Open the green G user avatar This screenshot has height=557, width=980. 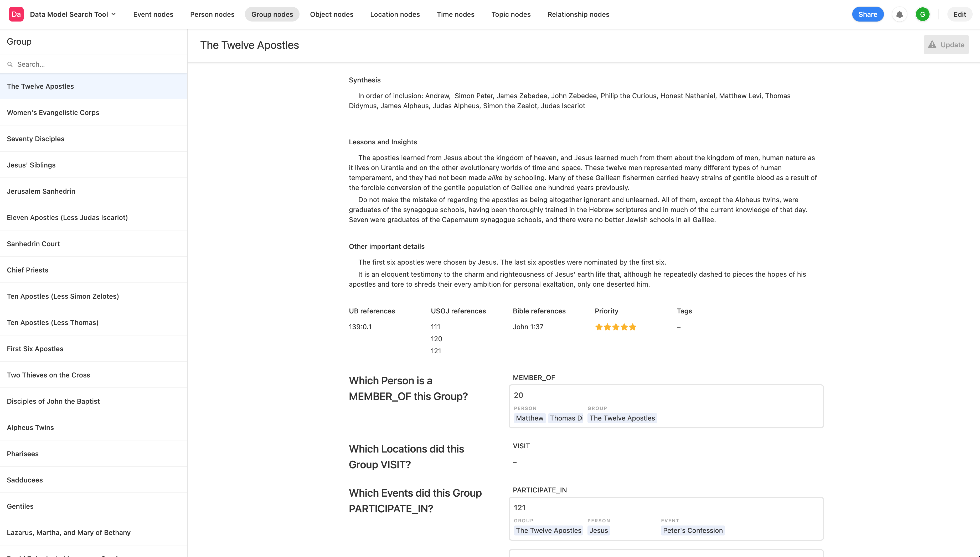pyautogui.click(x=922, y=14)
